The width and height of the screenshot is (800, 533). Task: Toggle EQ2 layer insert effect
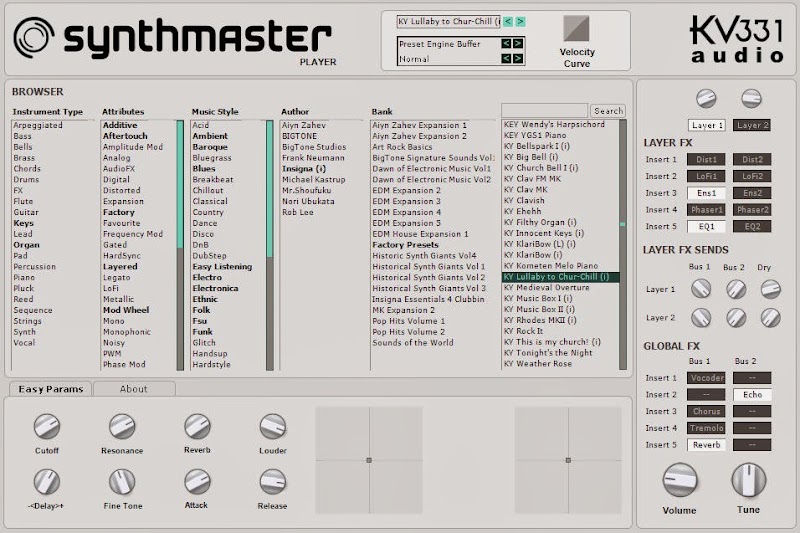pyautogui.click(x=752, y=226)
